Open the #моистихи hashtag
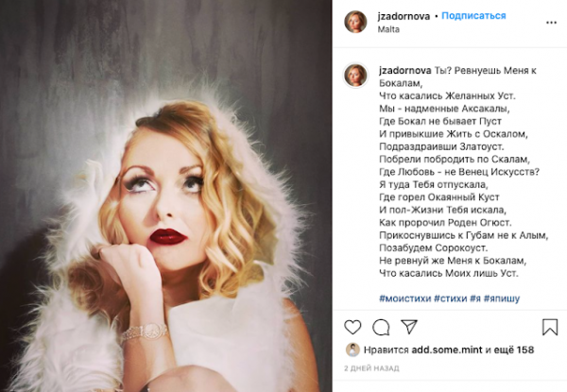567x392 pixels. click(x=405, y=298)
